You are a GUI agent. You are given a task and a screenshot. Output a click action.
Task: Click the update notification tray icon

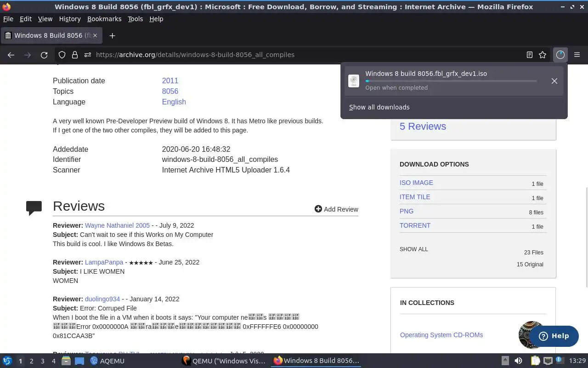[560, 361]
